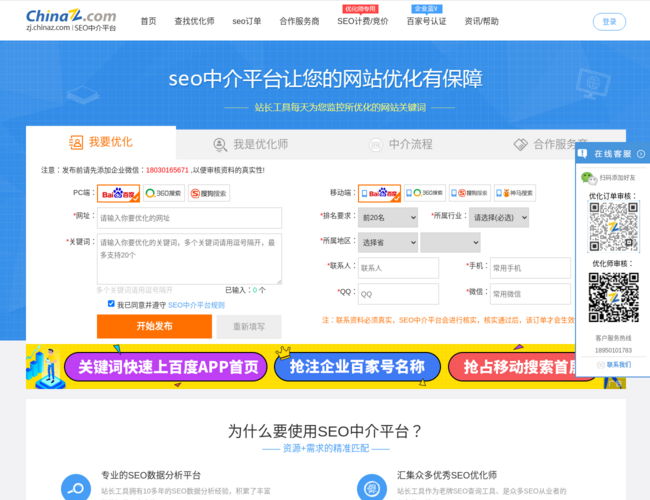The height and width of the screenshot is (500, 650).
Task: Uncheck the SEO中介平台规则 agreement checkbox
Action: 111,303
